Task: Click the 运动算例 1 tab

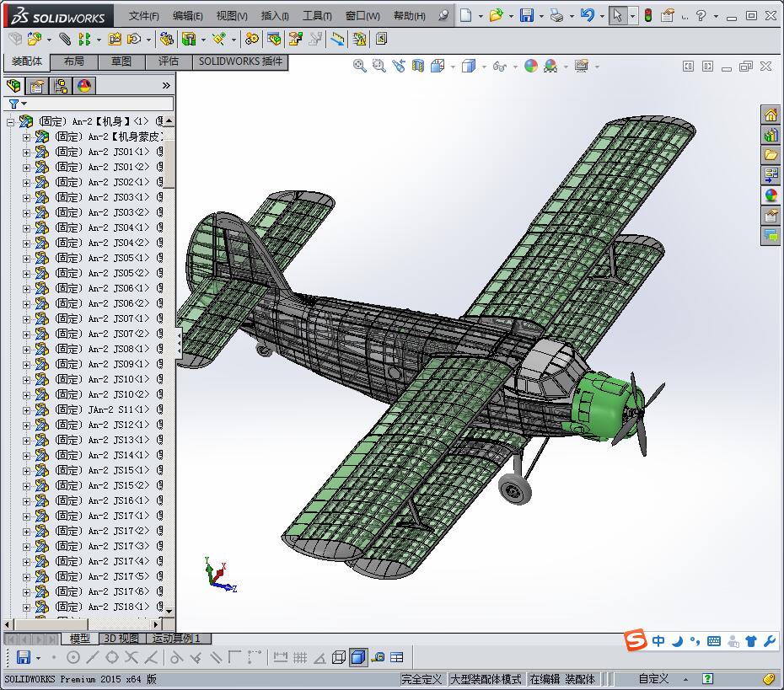Action: (176, 639)
